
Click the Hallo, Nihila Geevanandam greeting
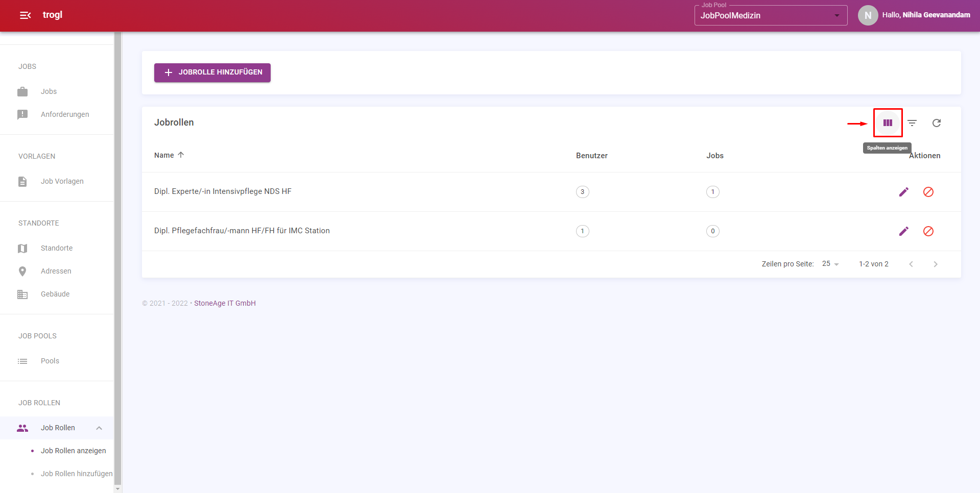click(926, 15)
